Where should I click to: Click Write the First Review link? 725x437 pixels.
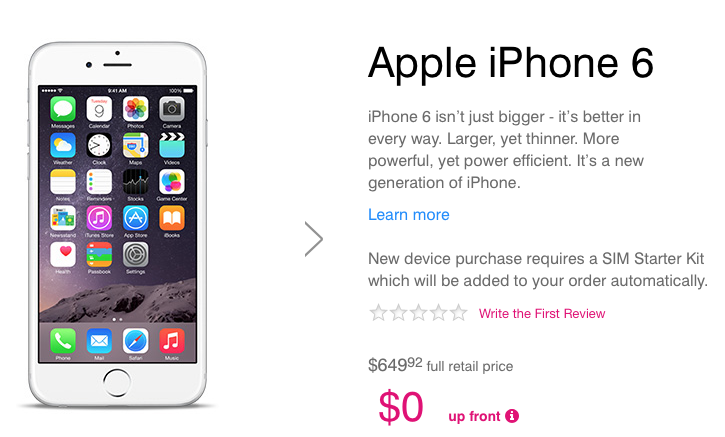click(x=542, y=314)
